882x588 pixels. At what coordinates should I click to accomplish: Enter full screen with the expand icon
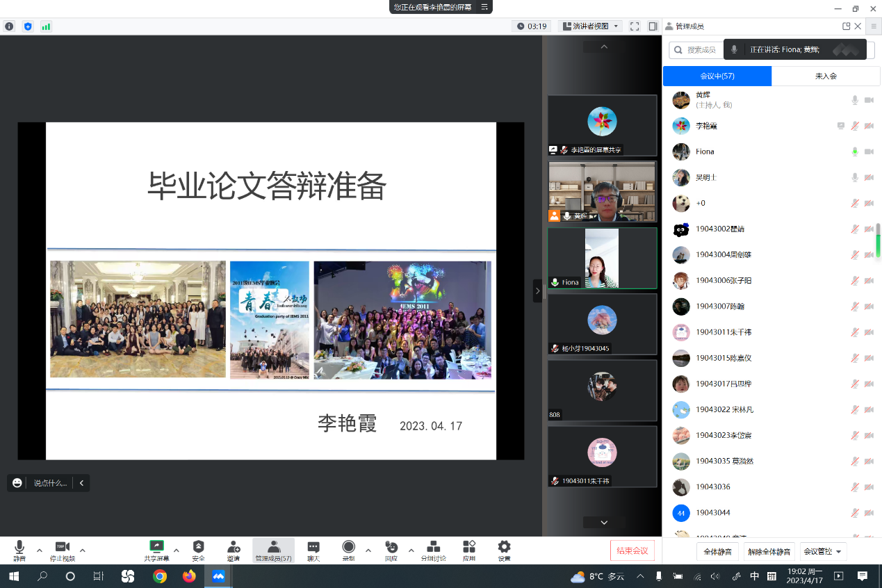pos(635,26)
